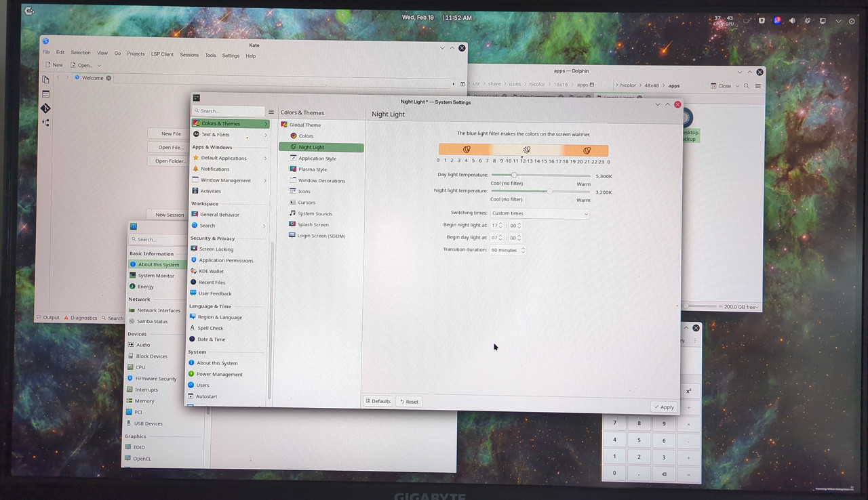Select Splash Screen in themes list
This screenshot has height=500, width=868.
321,224
